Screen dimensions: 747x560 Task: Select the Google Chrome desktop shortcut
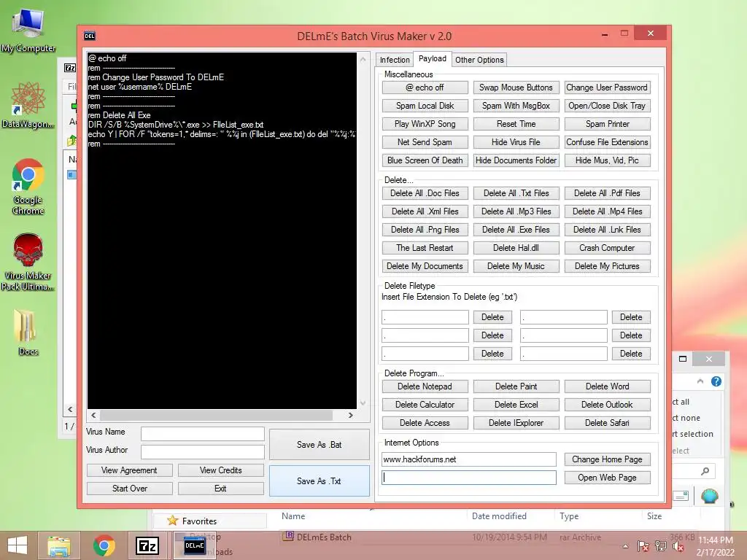click(28, 187)
